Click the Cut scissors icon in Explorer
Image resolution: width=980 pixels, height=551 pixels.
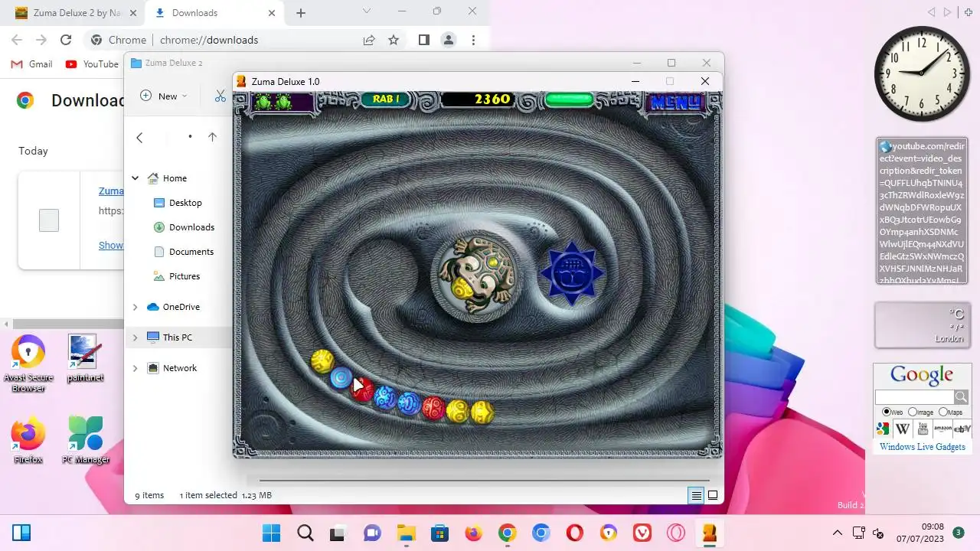pyautogui.click(x=220, y=96)
